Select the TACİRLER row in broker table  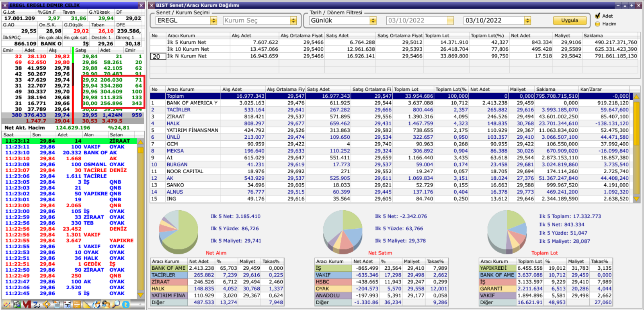(390, 110)
